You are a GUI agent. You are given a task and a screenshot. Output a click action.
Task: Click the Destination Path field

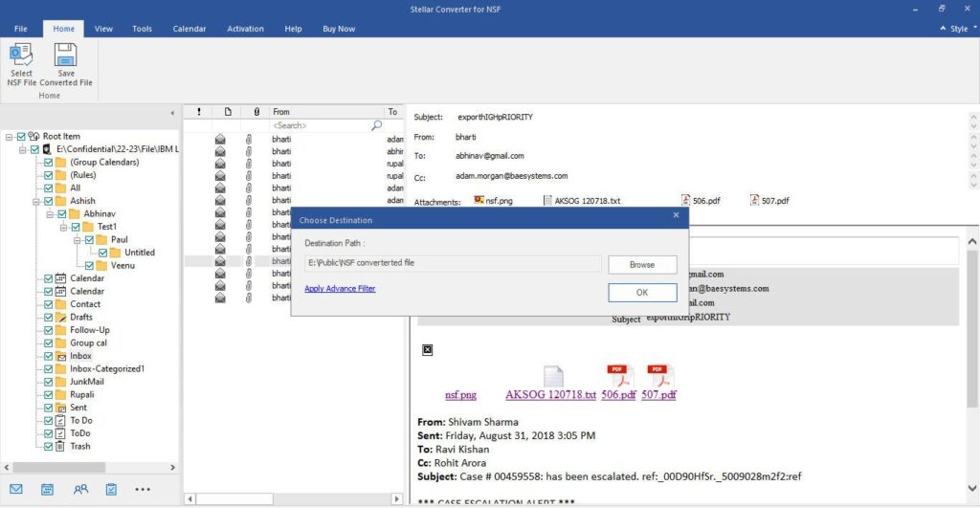(x=453, y=263)
